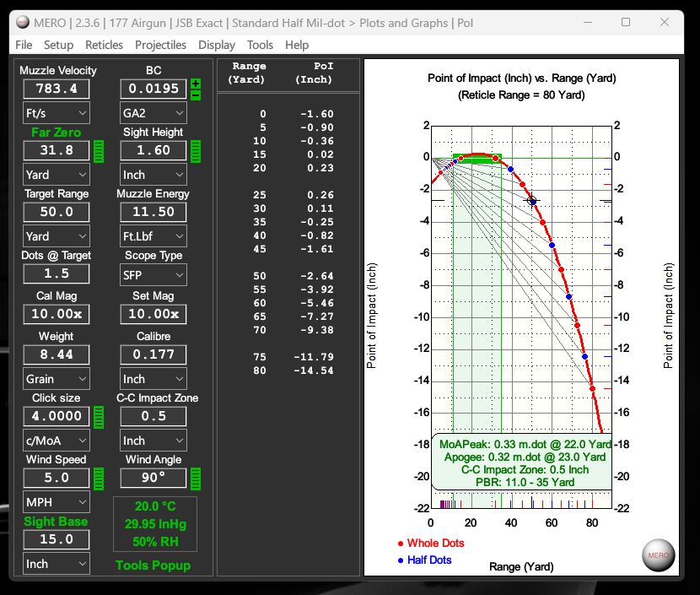
Task: Click the green plus BC increment button
Action: click(196, 84)
